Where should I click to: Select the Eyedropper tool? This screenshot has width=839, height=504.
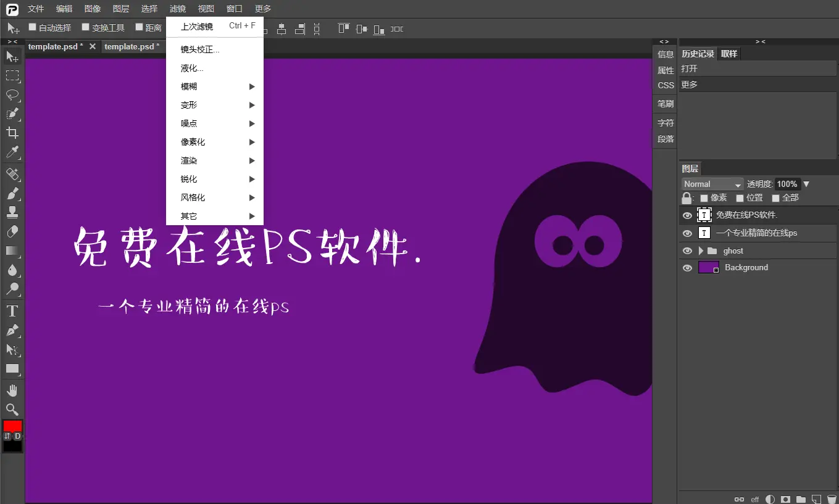12,153
